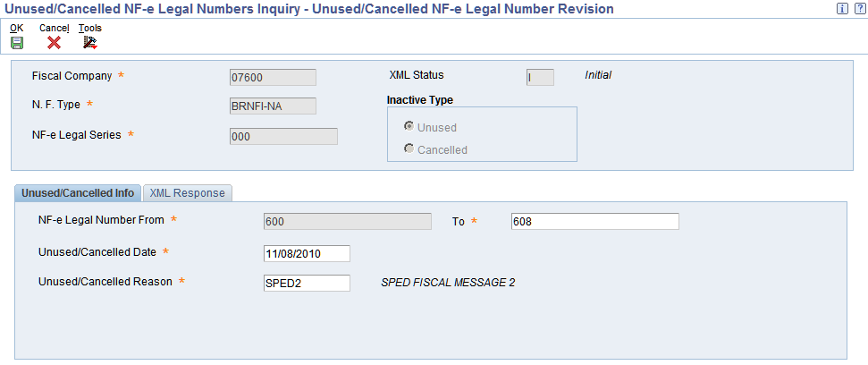Click the info icon at top right
The width and height of the screenshot is (868, 365).
coord(843,9)
